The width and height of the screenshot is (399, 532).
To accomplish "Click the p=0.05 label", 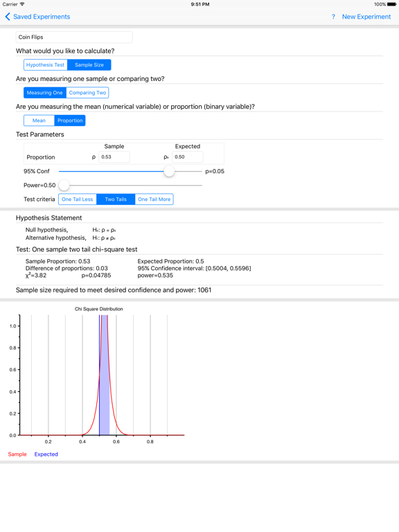I will pyautogui.click(x=215, y=171).
